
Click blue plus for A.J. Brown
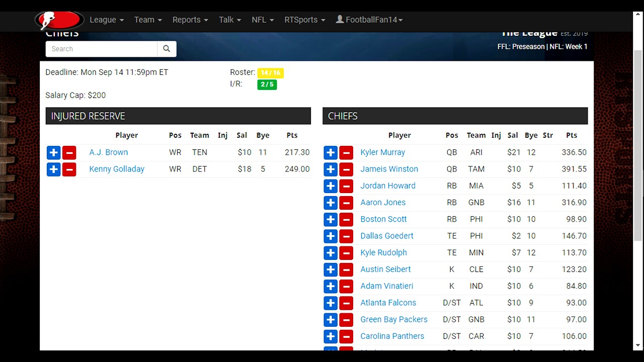(53, 153)
